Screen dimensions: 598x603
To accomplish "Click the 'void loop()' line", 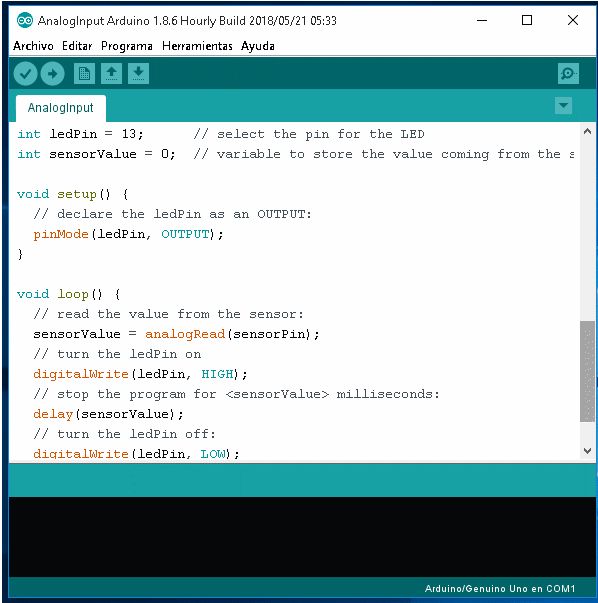I will tap(68, 294).
